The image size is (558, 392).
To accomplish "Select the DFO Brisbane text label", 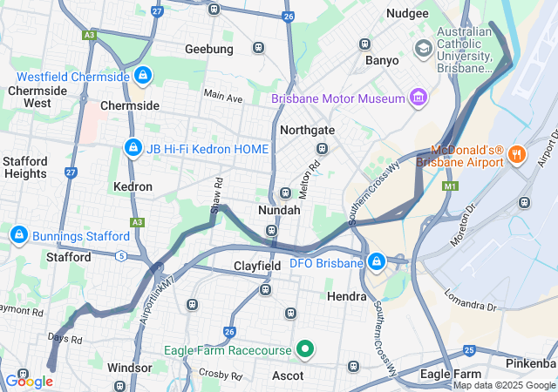I will [x=326, y=264].
